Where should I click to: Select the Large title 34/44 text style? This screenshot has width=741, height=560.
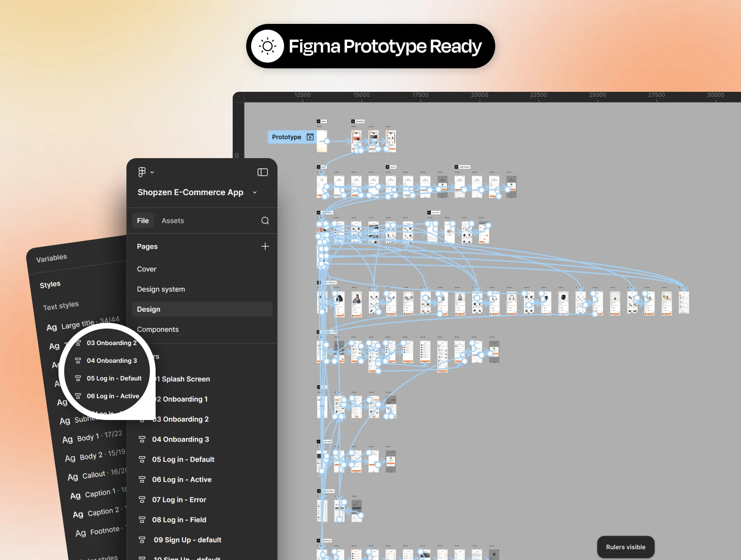click(x=83, y=324)
